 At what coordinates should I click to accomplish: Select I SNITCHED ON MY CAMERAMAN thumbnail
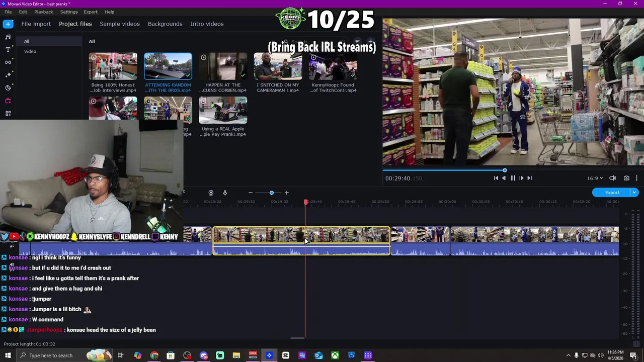click(x=278, y=66)
